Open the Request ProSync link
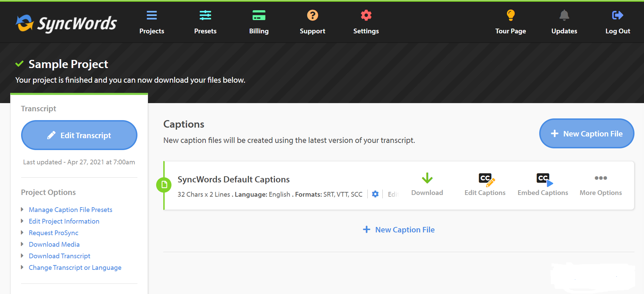Screen dimensions: 644x294 click(53, 233)
